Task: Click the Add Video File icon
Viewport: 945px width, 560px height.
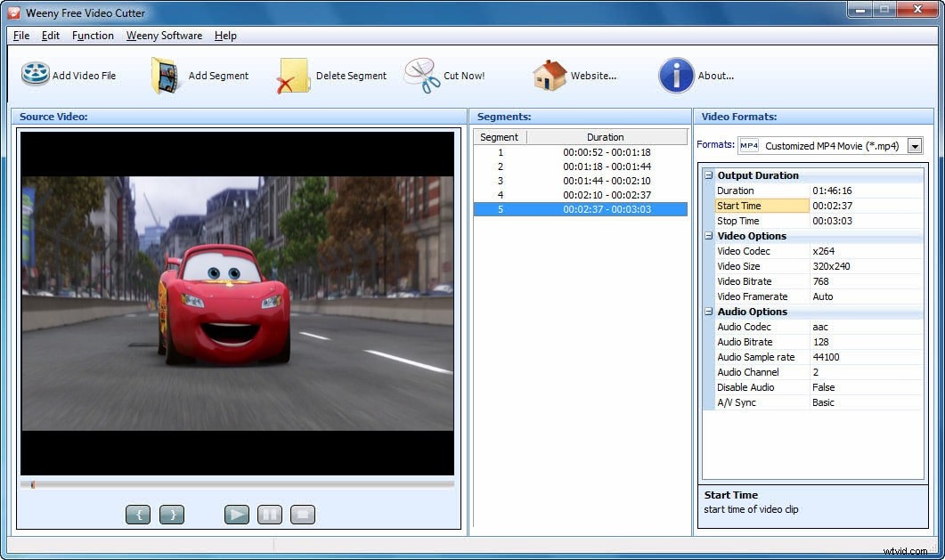Action: pyautogui.click(x=34, y=74)
